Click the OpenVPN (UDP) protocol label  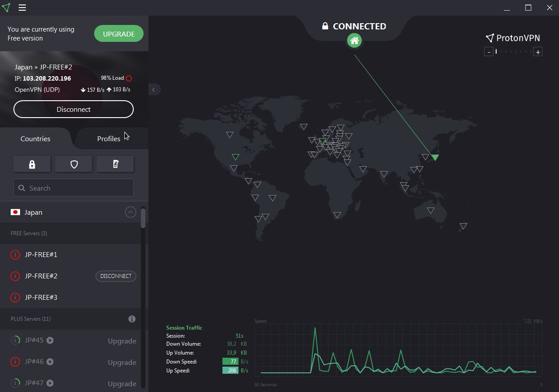[x=37, y=90]
